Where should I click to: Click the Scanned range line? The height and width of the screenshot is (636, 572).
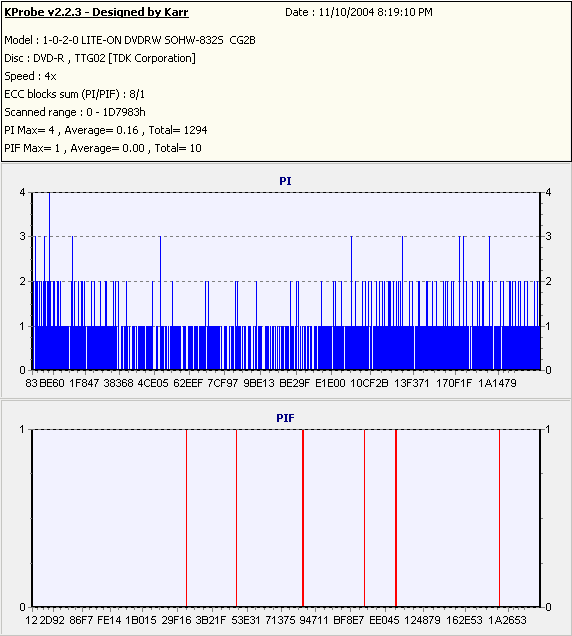(x=75, y=112)
